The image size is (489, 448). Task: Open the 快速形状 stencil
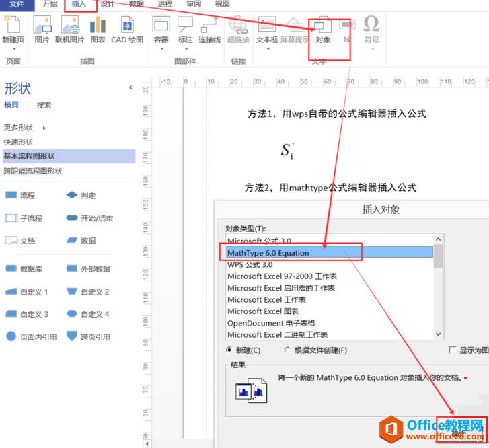point(18,142)
